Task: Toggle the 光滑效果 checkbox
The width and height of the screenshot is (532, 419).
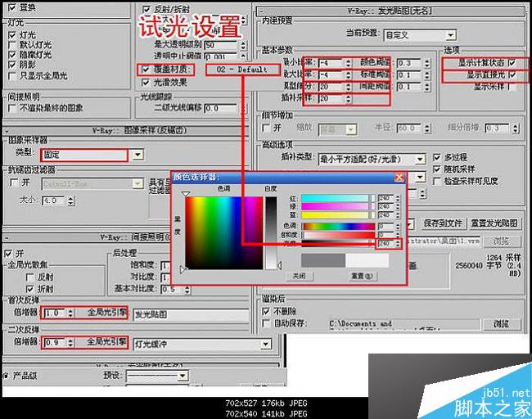Action: coord(146,82)
